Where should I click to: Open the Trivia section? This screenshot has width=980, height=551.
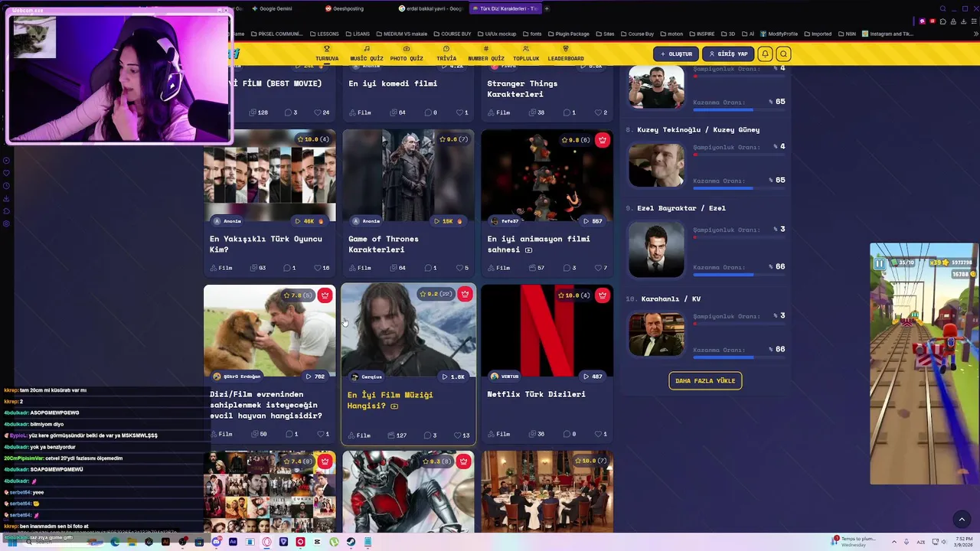pos(446,54)
